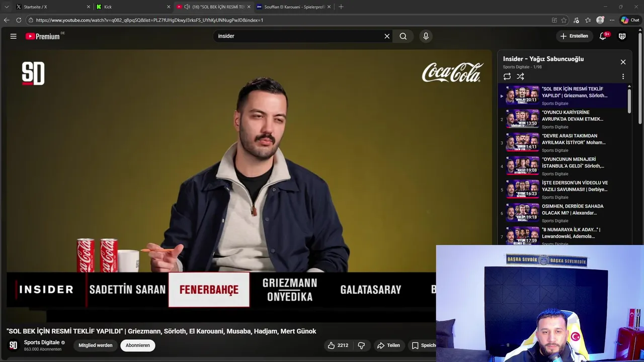Viewport: 644px width, 362px height.
Task: Switch to the Startseite / X tab
Action: click(52, 7)
